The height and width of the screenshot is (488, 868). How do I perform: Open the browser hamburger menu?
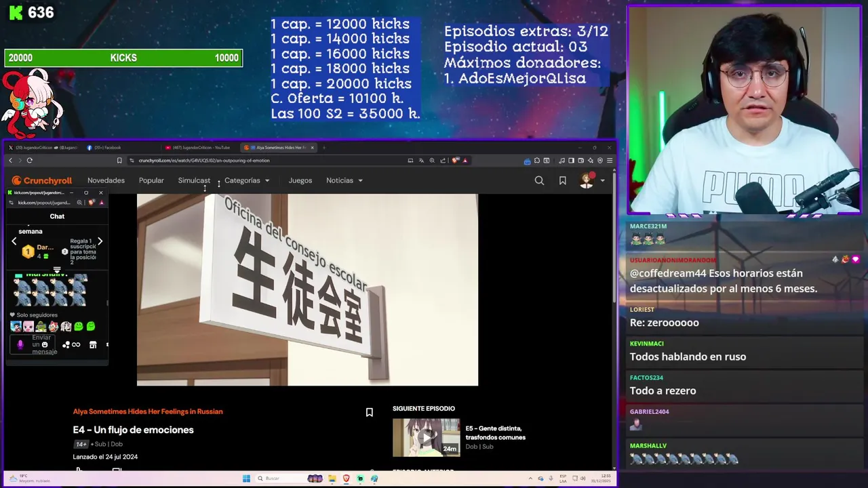tap(610, 161)
